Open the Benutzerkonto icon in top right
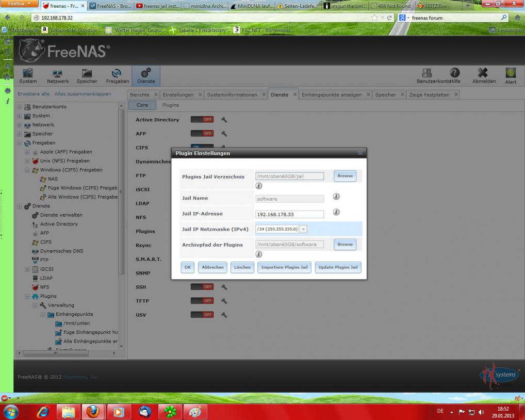This screenshot has height=420, width=525. coord(427,73)
